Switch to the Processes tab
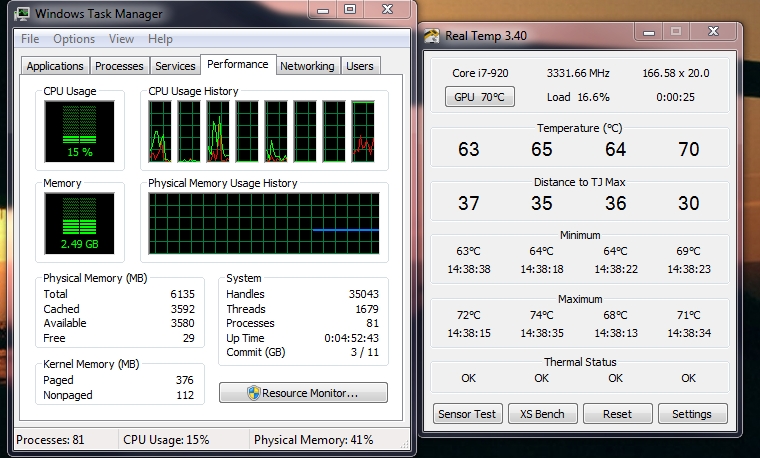The height and width of the screenshot is (458, 760). click(x=119, y=66)
